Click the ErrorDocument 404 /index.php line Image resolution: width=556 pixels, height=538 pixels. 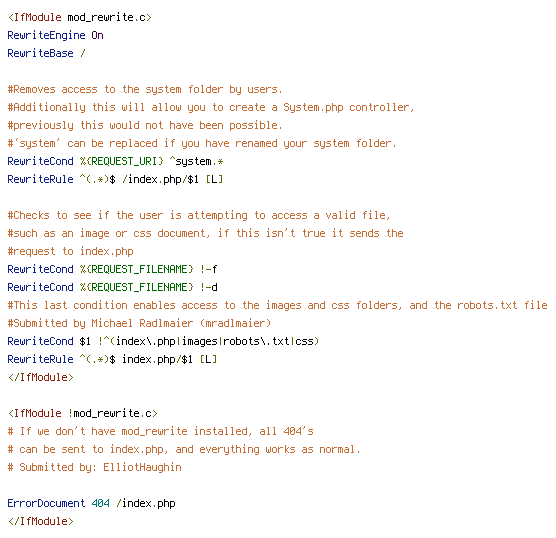[91, 504]
